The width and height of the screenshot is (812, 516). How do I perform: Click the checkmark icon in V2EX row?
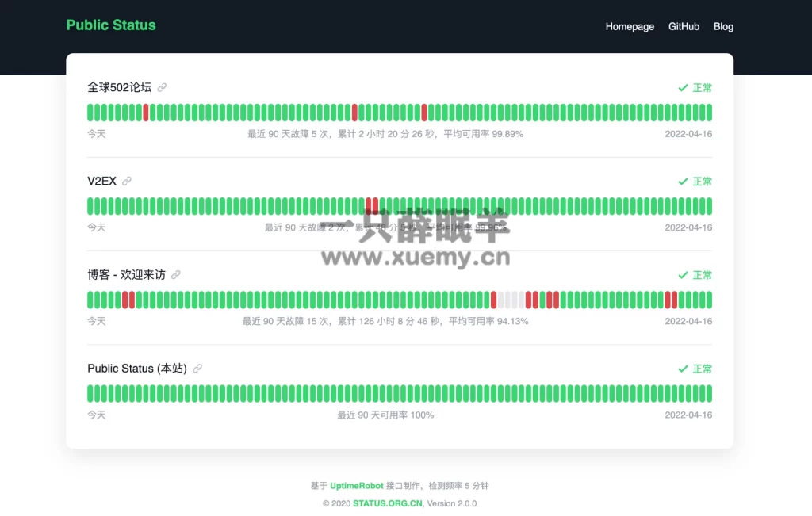pyautogui.click(x=683, y=182)
